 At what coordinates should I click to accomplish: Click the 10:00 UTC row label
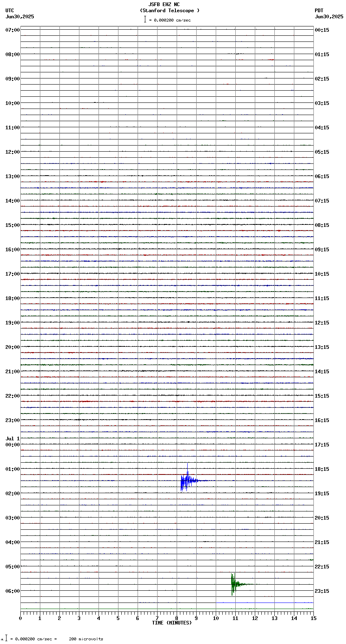[13, 103]
